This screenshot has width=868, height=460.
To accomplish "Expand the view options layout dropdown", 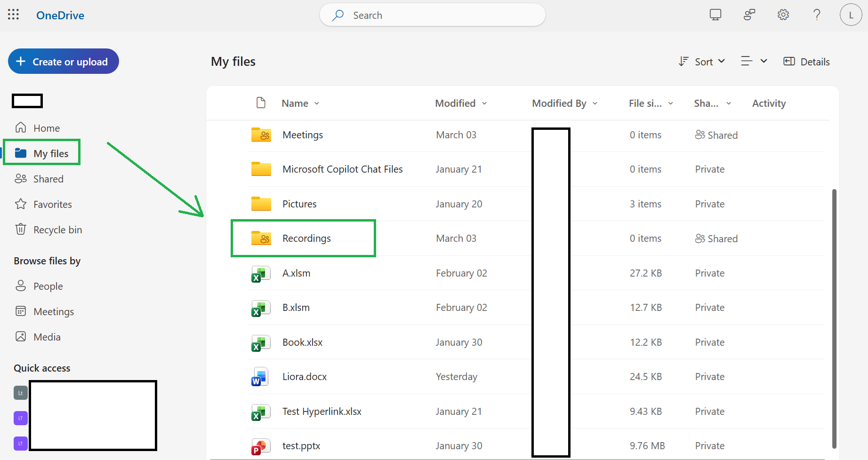I will pos(754,61).
